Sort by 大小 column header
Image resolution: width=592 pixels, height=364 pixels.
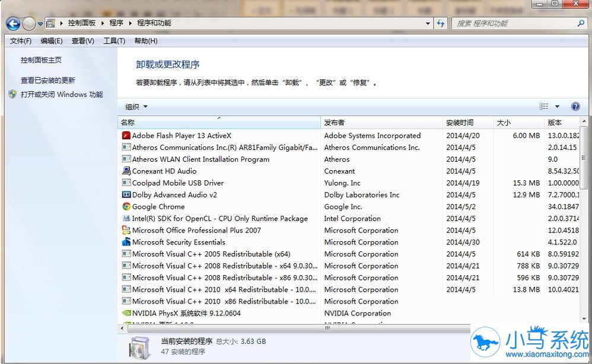(x=519, y=122)
